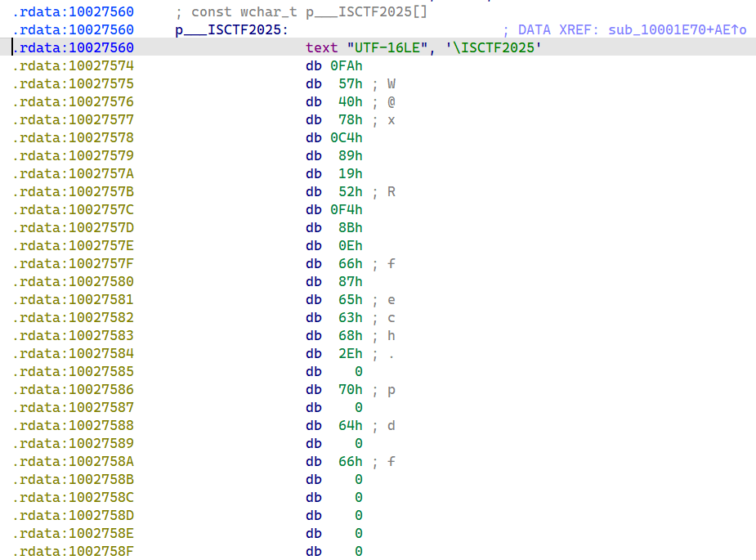
Task: Select the 52h byte with R comment
Action: pyautogui.click(x=351, y=192)
